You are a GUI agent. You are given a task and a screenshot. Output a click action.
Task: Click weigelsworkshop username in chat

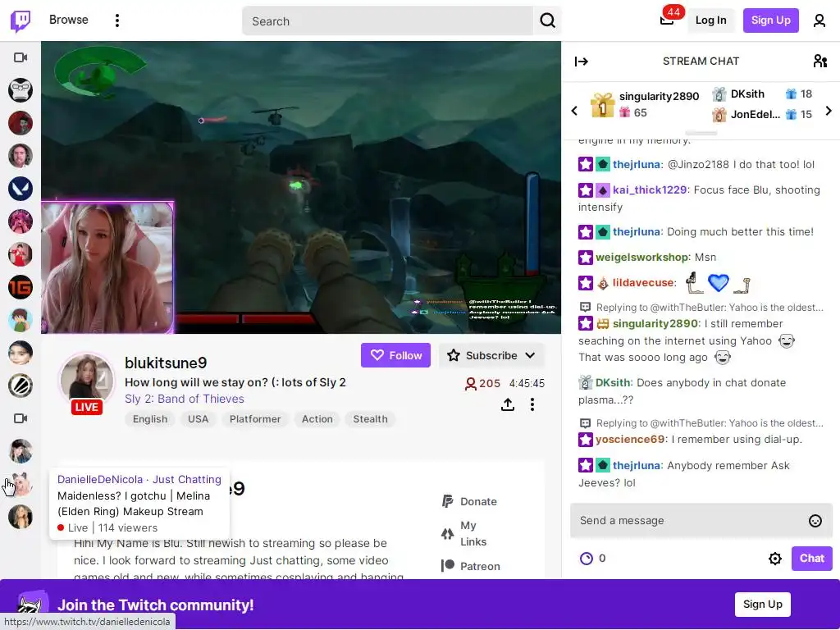(642, 257)
